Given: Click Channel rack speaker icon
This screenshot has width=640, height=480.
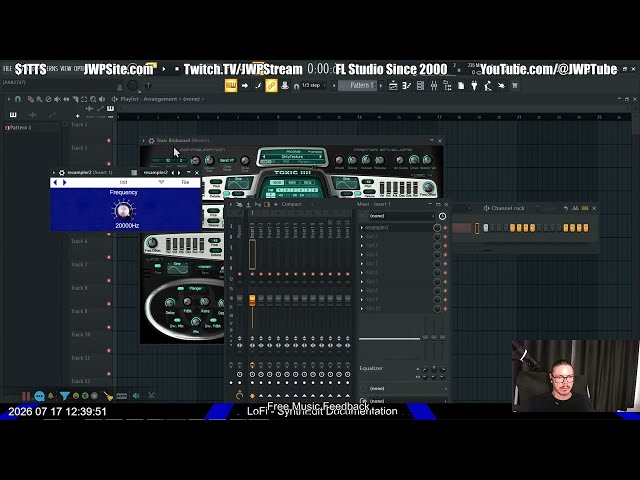Looking at the screenshot, I should point(486,208).
